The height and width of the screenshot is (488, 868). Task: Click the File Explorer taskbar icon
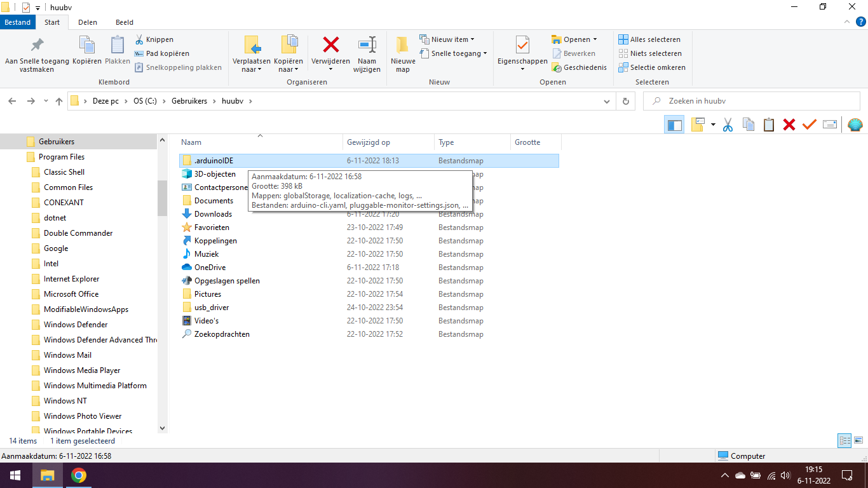[48, 475]
